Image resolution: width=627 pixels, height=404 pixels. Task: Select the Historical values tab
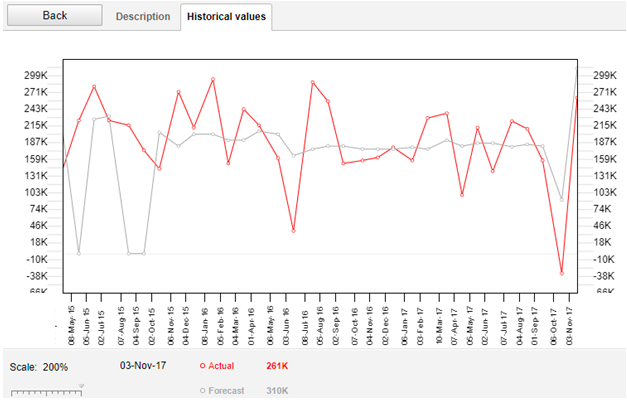(x=227, y=17)
